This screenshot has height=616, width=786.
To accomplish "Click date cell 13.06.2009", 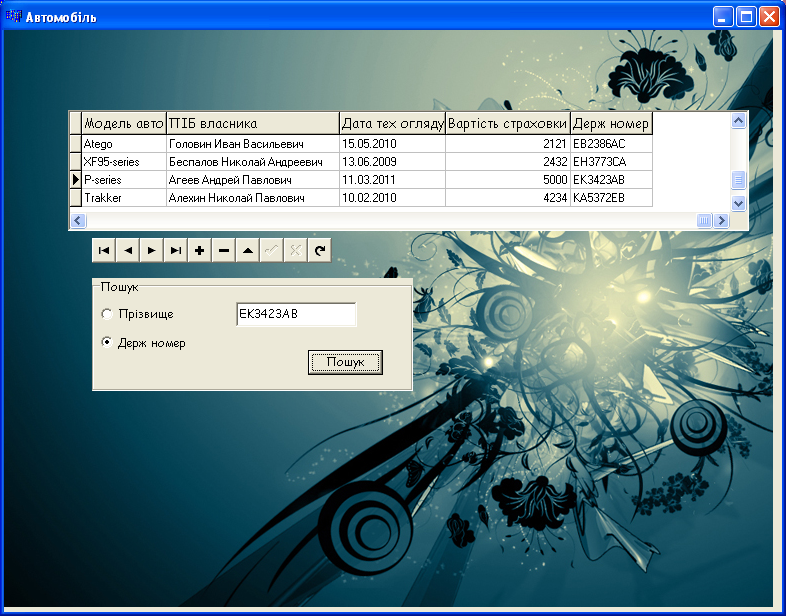I will click(393, 162).
